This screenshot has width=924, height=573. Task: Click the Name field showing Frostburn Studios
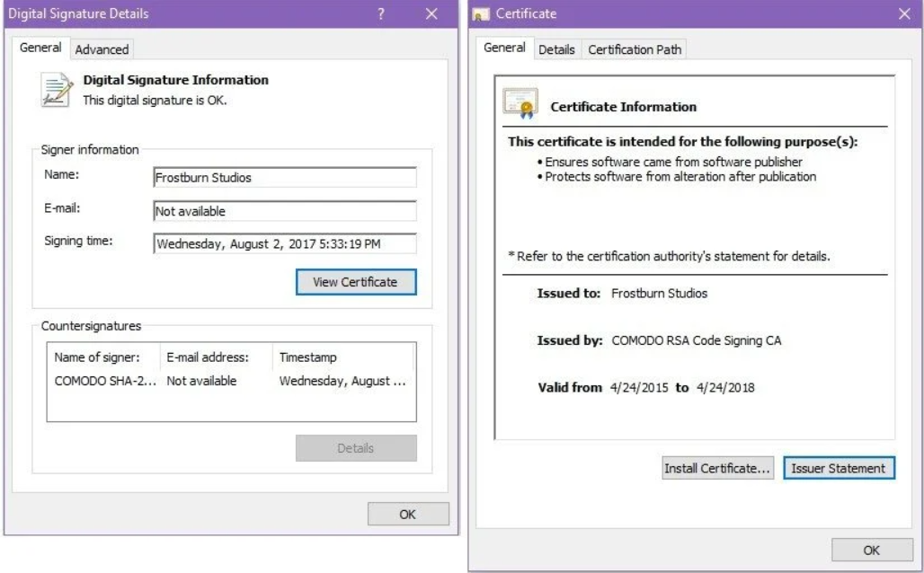(x=285, y=179)
